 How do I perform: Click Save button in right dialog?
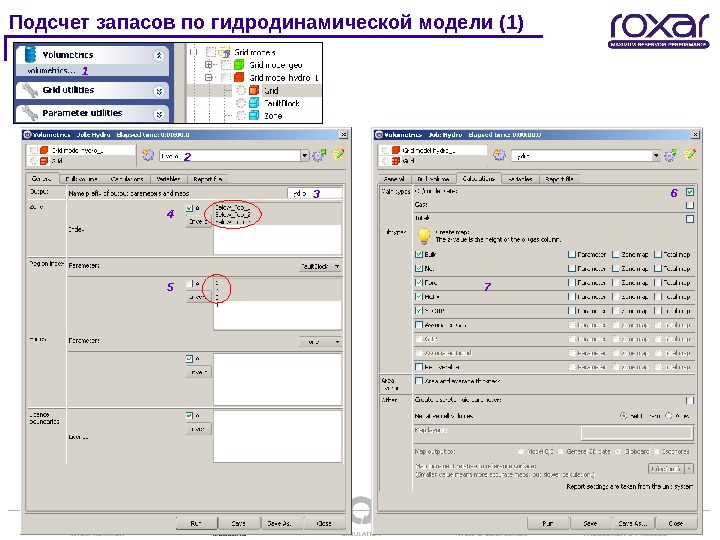591,523
